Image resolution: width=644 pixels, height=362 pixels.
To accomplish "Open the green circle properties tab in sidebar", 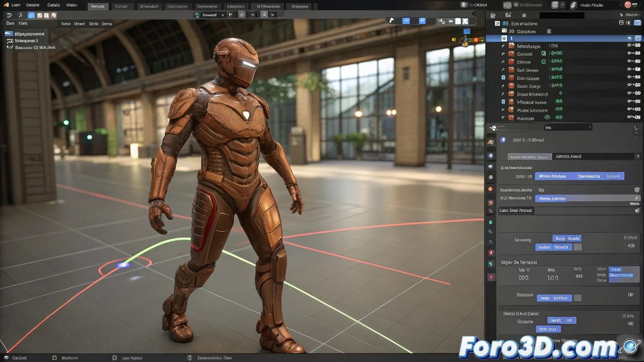I will [491, 222].
